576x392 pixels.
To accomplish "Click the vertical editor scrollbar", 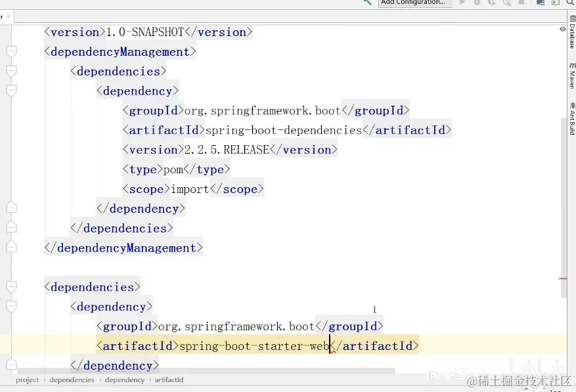I will 564,208.
